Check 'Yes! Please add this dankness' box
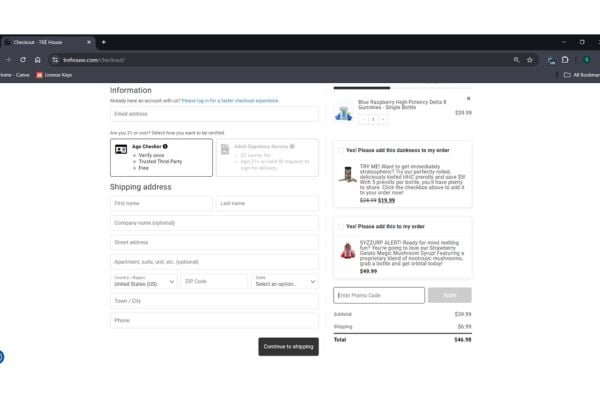This screenshot has height=400, width=600. pyautogui.click(x=341, y=150)
